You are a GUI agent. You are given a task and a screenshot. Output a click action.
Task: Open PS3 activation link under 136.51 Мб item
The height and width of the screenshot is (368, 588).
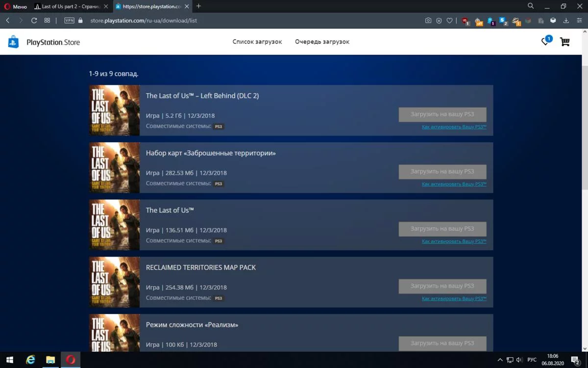click(x=454, y=241)
